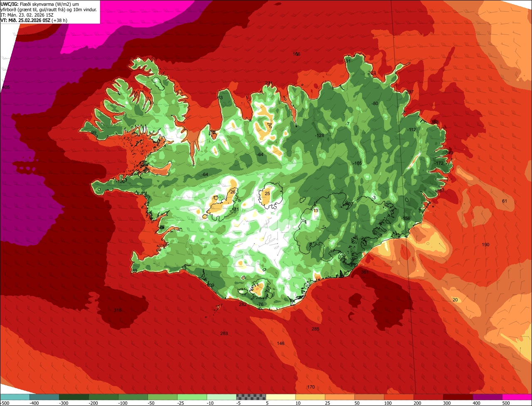The image size is (532, 406).
Task: Click the '267' value on the east coast
Action: click(441, 191)
